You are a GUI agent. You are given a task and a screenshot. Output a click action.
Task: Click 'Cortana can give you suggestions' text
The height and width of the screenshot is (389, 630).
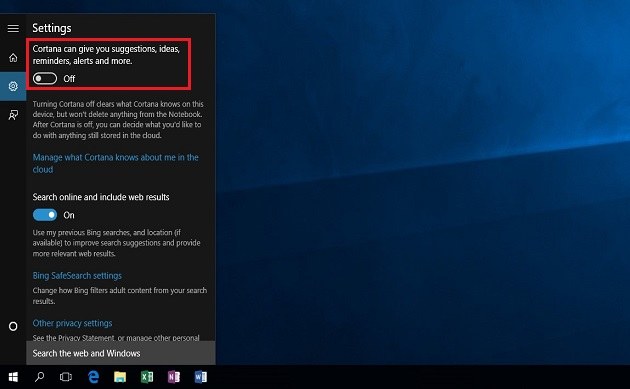point(106,55)
